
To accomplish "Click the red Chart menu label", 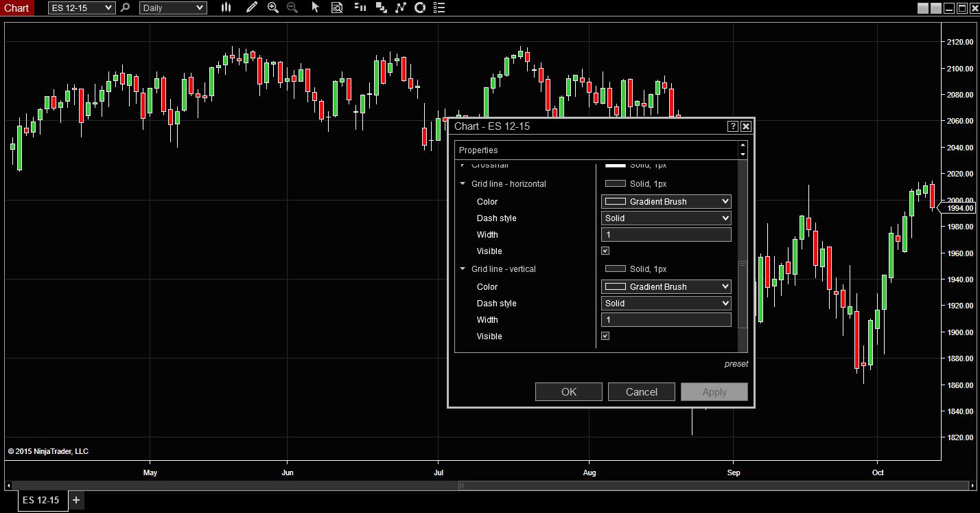I will coord(17,8).
